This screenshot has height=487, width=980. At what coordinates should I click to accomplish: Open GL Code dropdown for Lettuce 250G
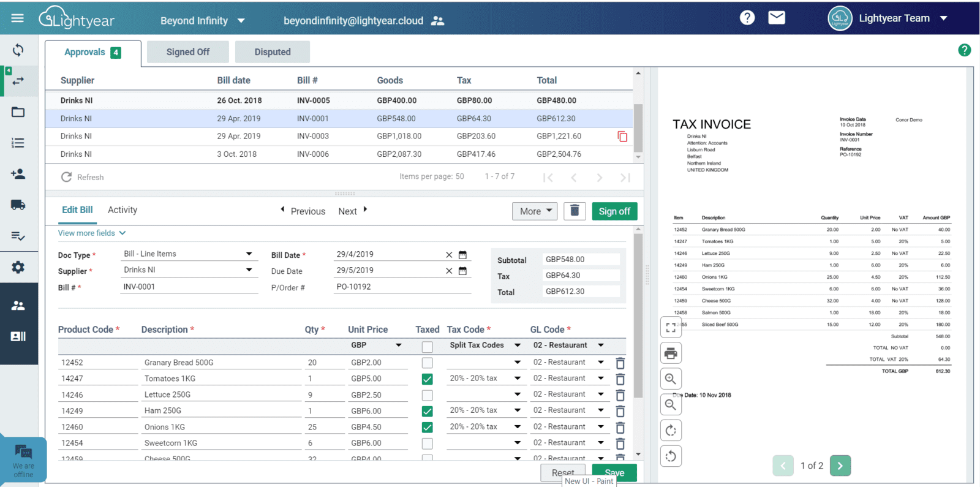click(x=568, y=395)
